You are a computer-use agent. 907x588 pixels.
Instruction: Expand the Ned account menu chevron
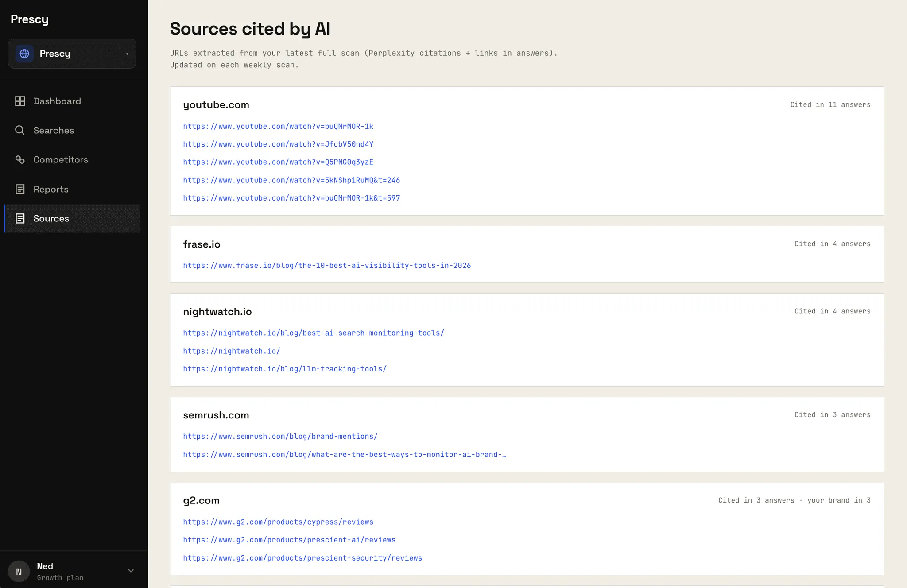click(x=131, y=571)
